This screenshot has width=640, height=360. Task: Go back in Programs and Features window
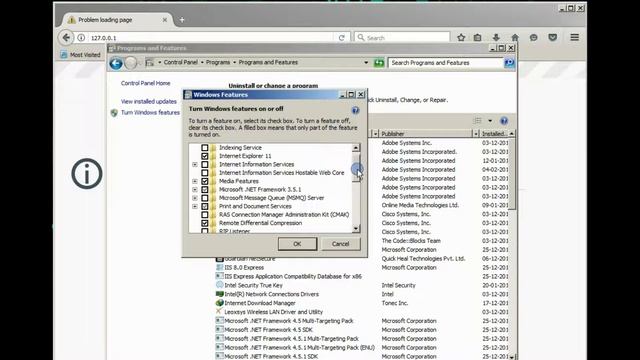click(x=116, y=63)
